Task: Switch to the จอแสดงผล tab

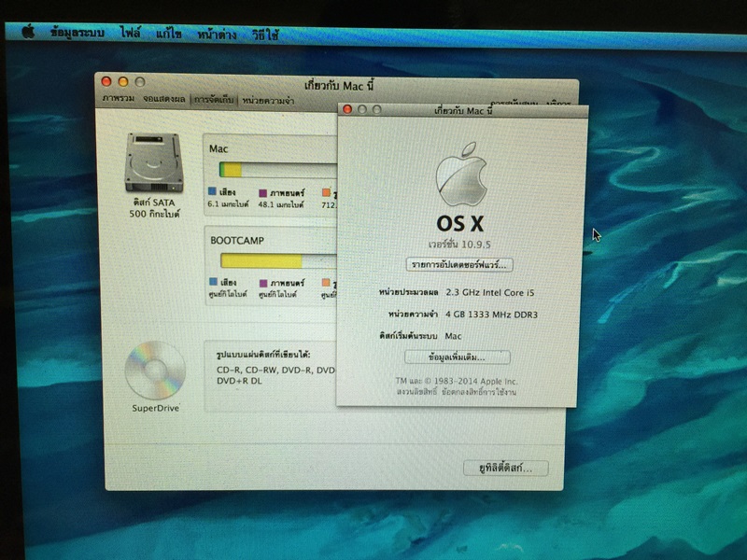Action: coord(164,99)
